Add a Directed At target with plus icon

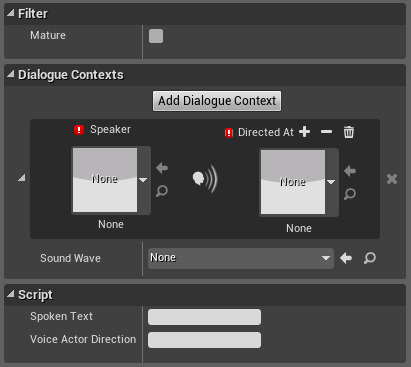pos(304,132)
